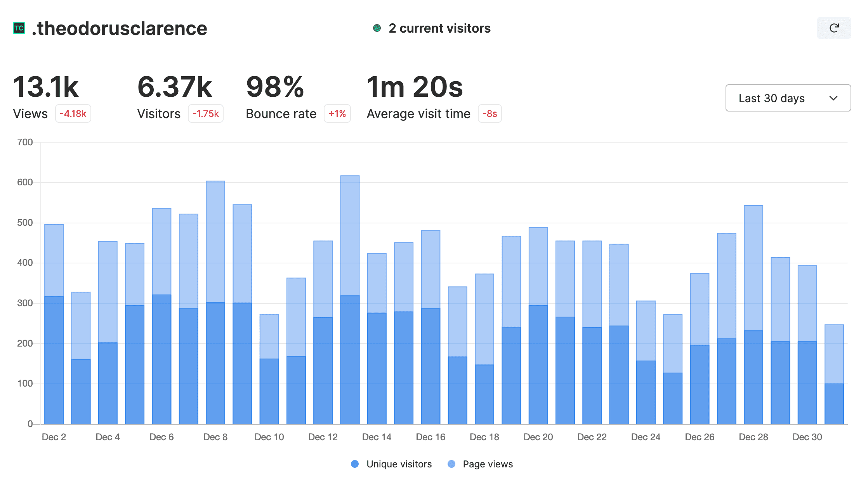Toggle the Page views legend item
This screenshot has height=481, width=868.
click(480, 464)
